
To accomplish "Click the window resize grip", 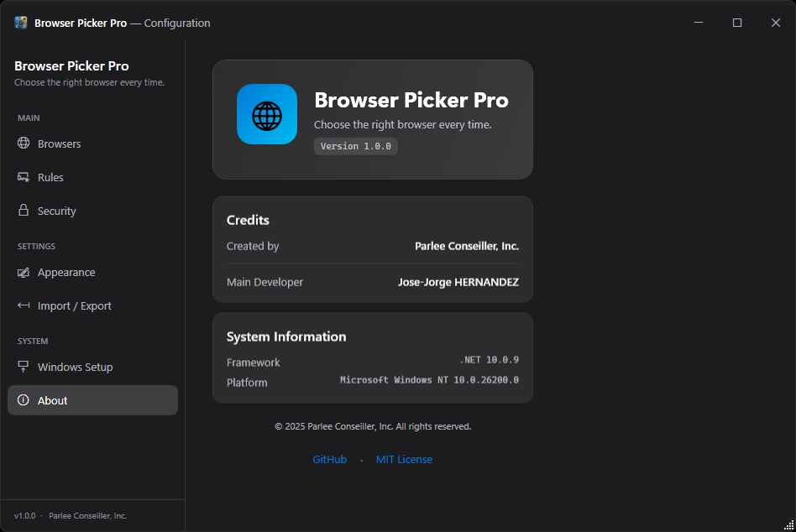I will click(788, 525).
